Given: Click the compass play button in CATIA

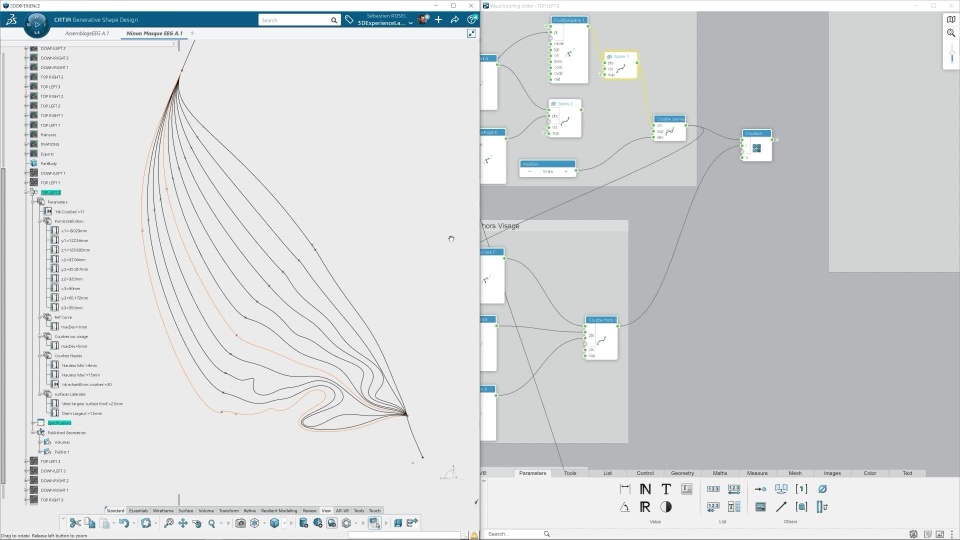Looking at the screenshot, I should coord(36,24).
